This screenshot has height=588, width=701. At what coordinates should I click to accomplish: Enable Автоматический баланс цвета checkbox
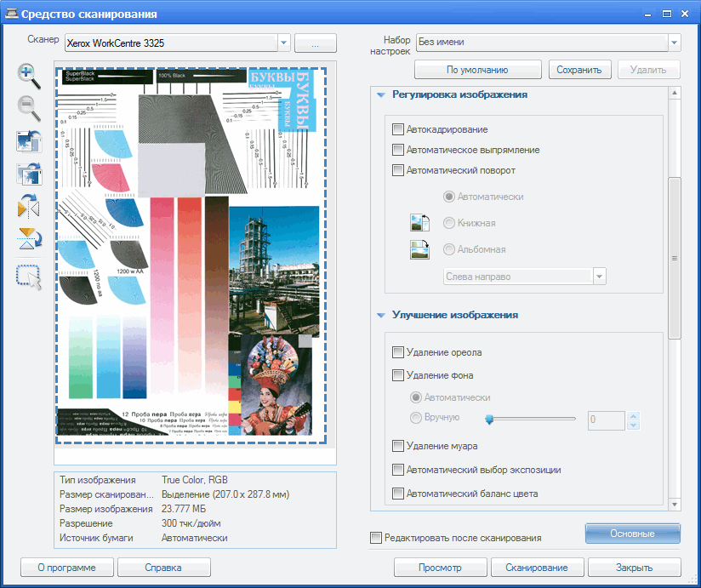pyautogui.click(x=397, y=494)
